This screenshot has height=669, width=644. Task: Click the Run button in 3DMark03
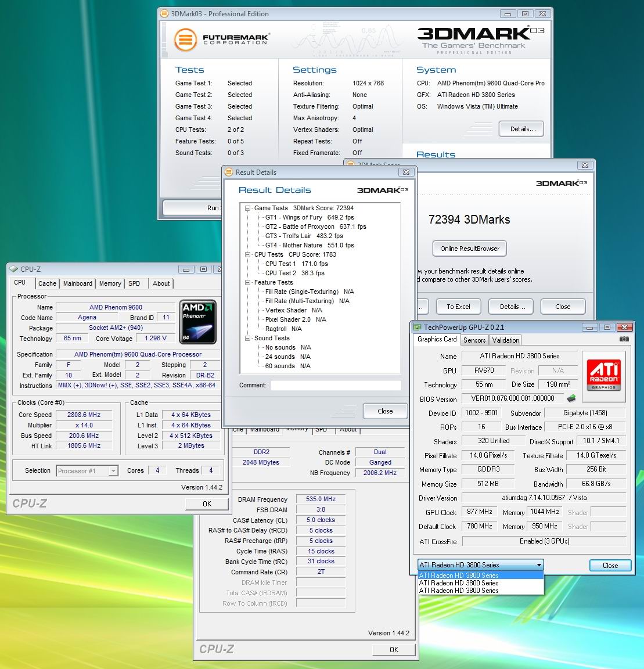click(192, 208)
